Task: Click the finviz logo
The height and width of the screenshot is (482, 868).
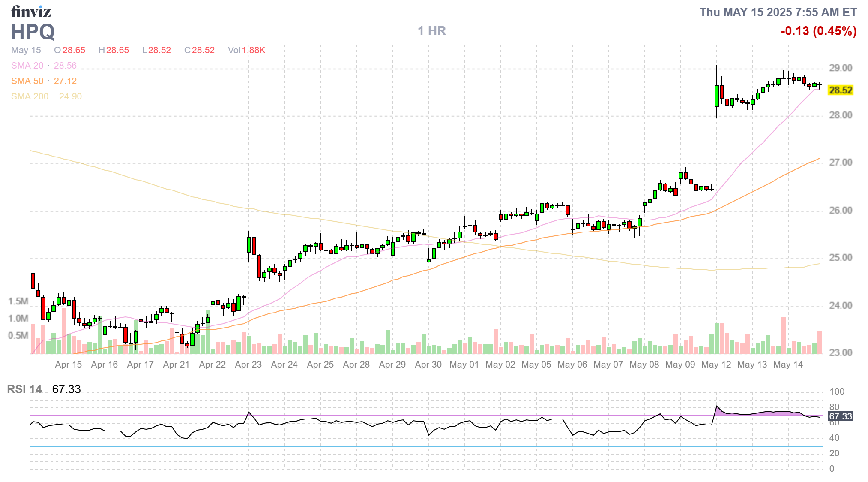Action: tap(31, 12)
